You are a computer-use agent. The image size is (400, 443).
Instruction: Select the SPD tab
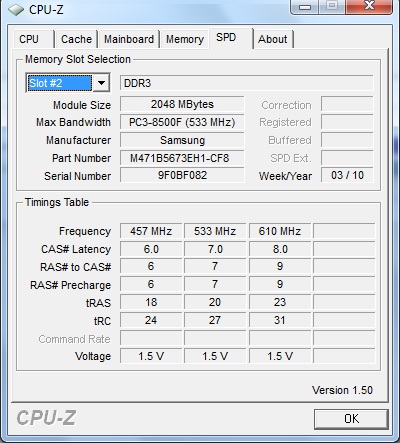[231, 38]
